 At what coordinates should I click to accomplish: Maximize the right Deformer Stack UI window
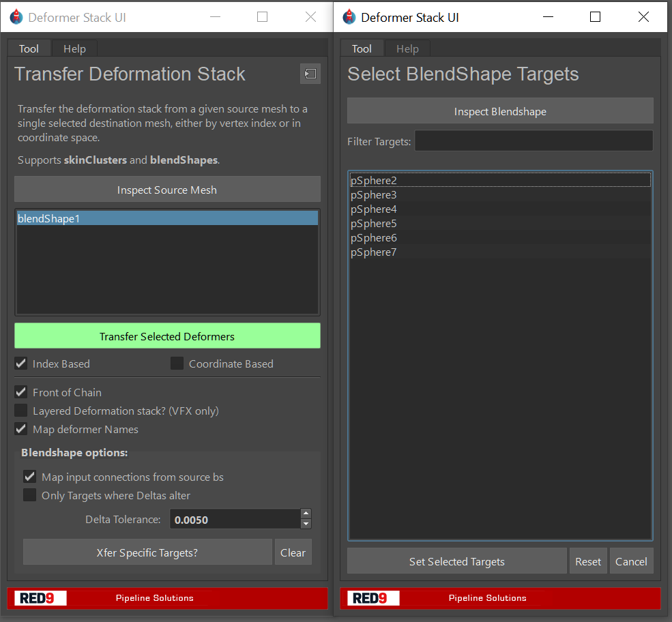point(595,17)
